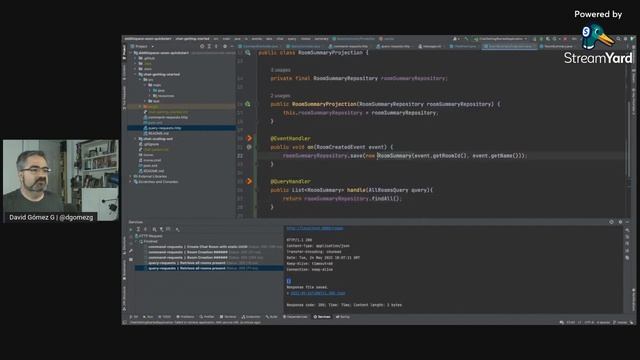Switch to the command-requests.http editor tab
This screenshot has width=640, height=360.
click(348, 47)
